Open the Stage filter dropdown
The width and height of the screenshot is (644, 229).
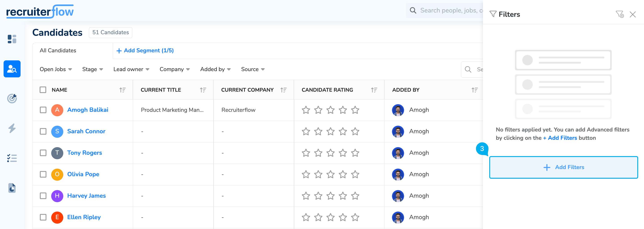click(x=92, y=69)
